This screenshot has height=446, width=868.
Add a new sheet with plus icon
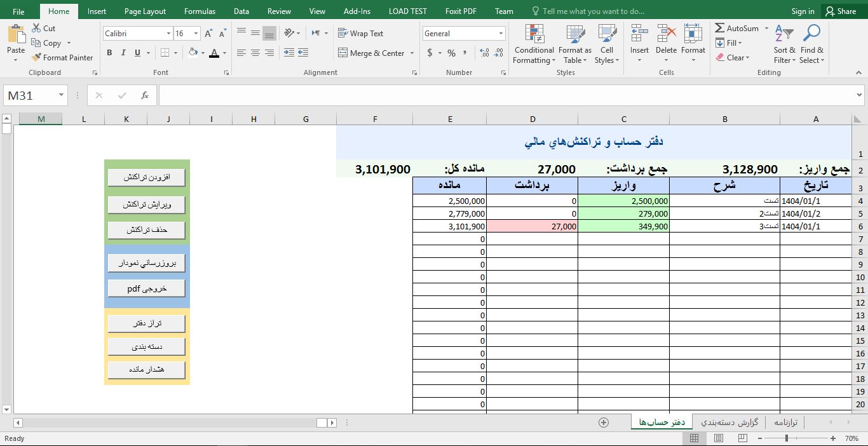point(604,422)
